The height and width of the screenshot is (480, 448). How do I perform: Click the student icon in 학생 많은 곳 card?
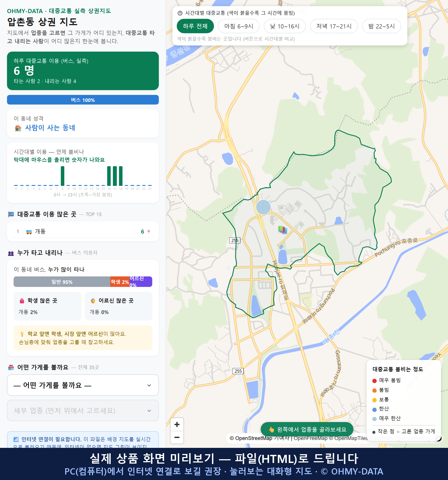[22, 301]
